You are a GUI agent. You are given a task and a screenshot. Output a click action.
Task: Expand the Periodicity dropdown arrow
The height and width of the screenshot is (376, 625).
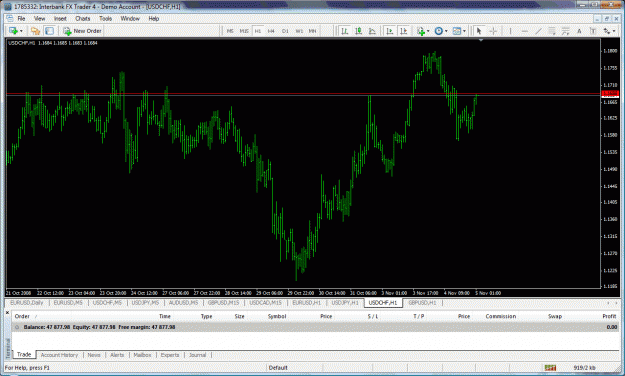coord(446,31)
